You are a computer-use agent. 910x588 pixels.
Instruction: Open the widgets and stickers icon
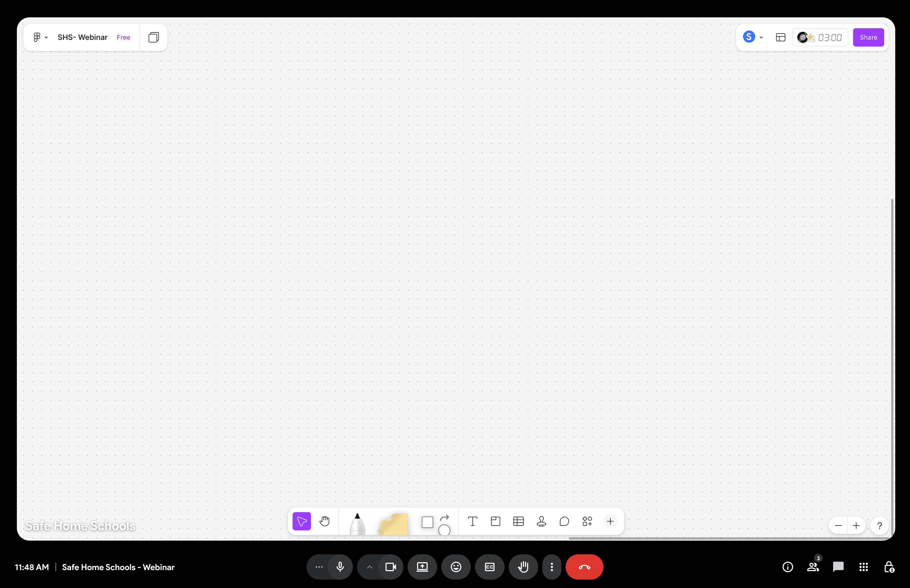tap(587, 521)
